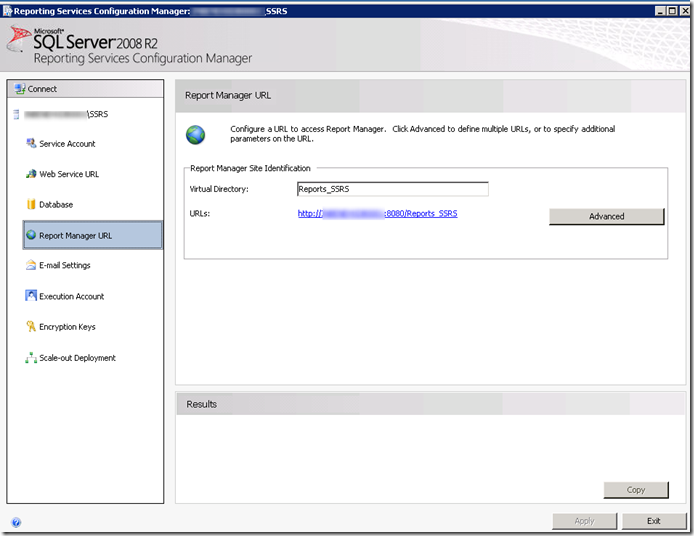The height and width of the screenshot is (536, 694).
Task: Maximize the Configuration Manager window
Action: tap(671, 10)
